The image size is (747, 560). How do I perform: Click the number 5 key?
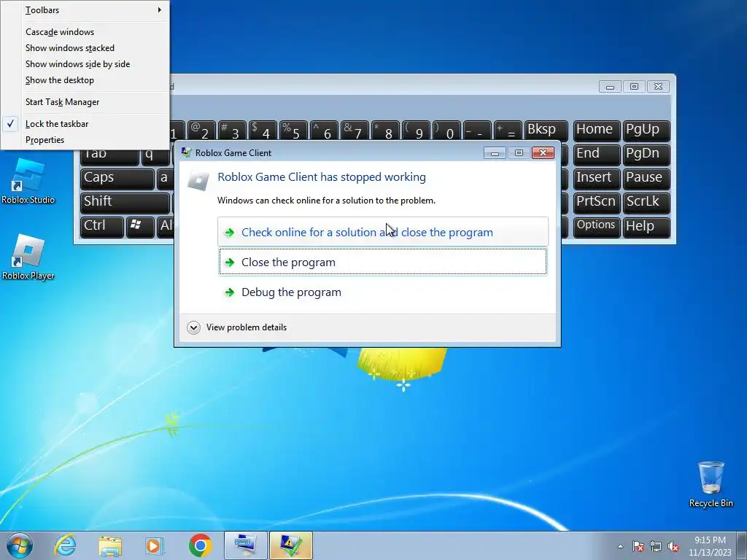coord(293,131)
